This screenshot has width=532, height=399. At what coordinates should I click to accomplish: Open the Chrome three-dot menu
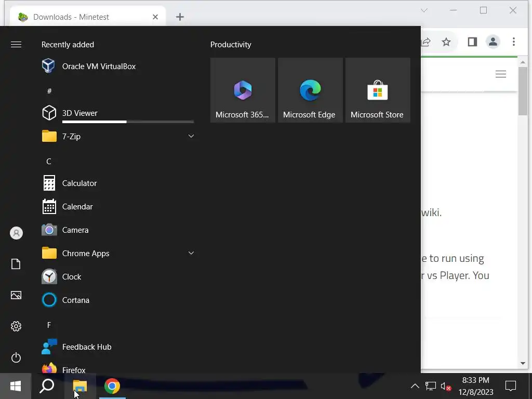514,42
